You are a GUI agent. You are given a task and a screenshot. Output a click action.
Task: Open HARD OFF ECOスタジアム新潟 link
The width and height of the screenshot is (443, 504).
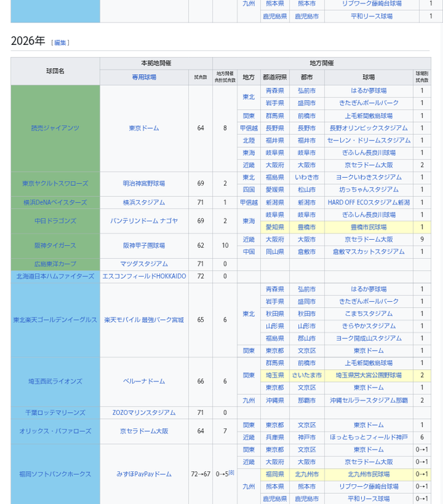[x=369, y=202]
